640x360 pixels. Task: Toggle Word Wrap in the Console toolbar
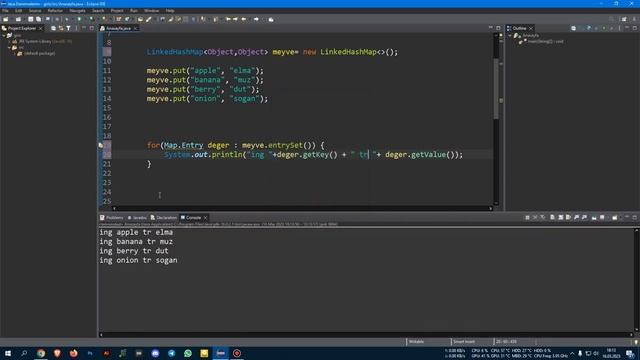[568, 218]
